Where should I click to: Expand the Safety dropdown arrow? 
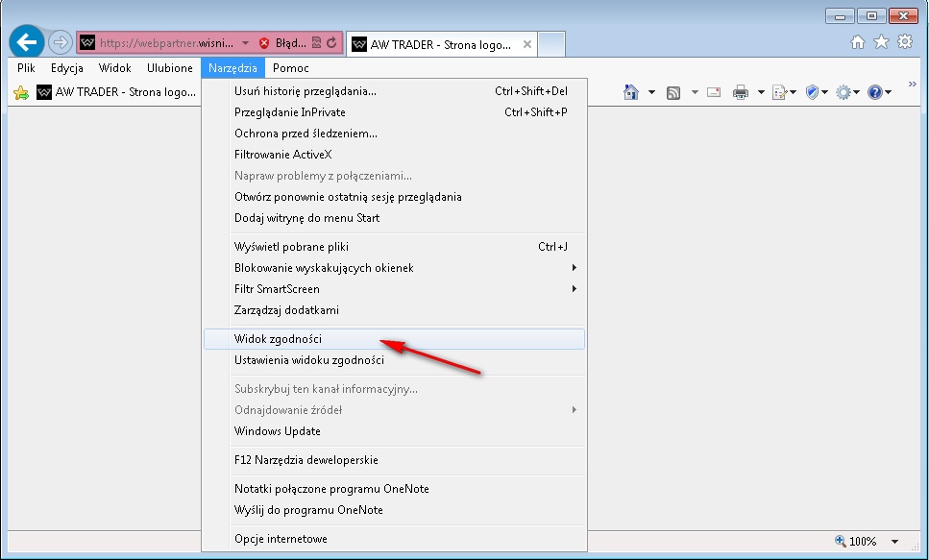coord(824,92)
